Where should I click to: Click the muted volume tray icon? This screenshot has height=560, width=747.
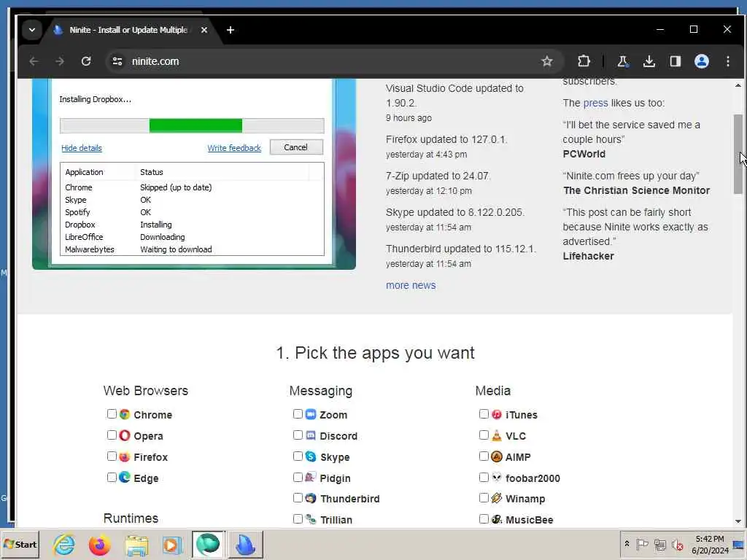pos(678,544)
